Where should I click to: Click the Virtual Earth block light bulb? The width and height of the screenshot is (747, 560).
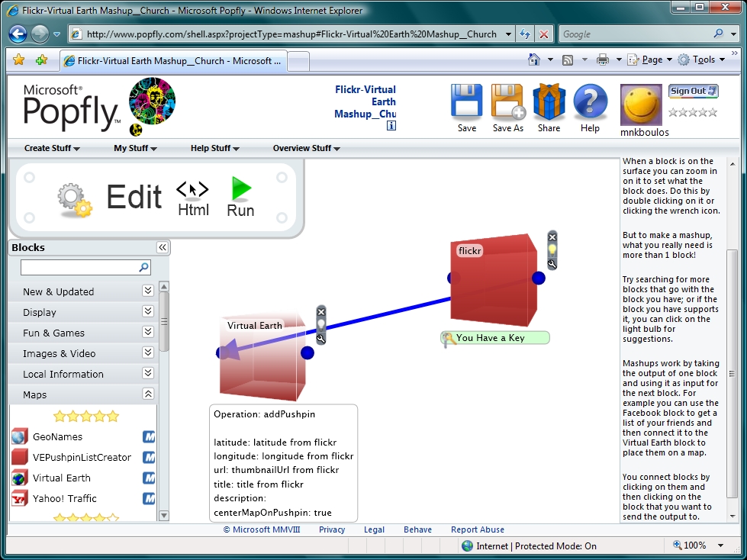coord(321,325)
